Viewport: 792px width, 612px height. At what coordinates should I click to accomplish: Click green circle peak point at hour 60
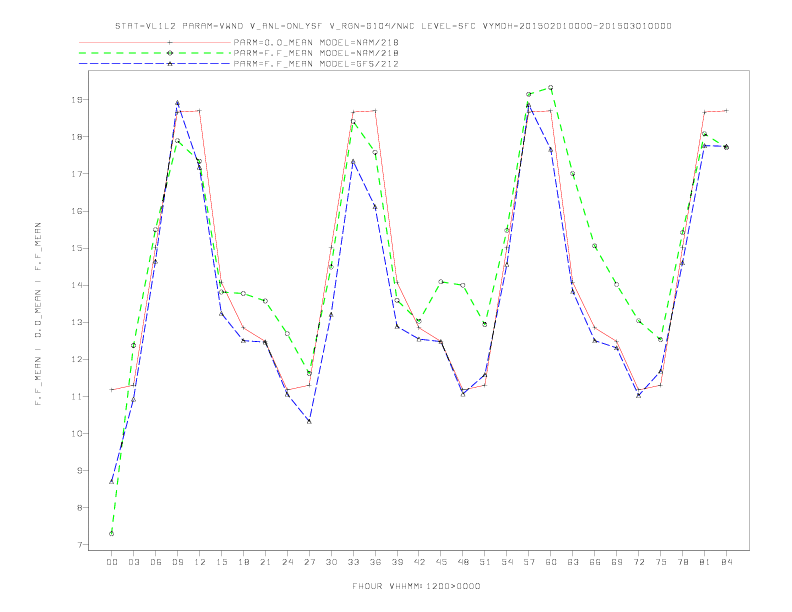tap(551, 87)
